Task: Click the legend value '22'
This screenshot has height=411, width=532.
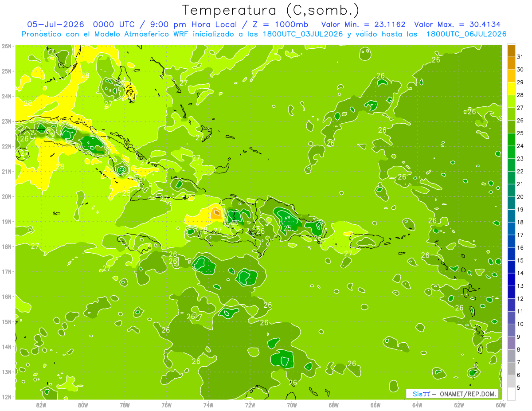Action: (520, 172)
